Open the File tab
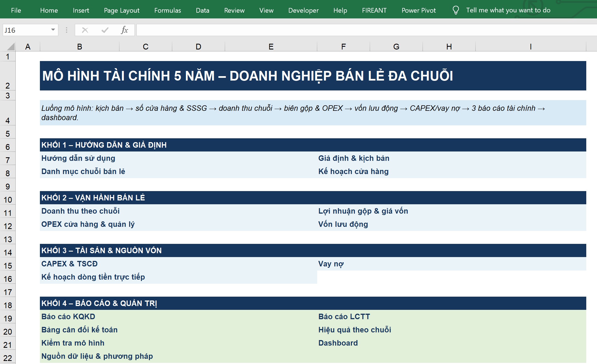Image resolution: width=597 pixels, height=364 pixels. coord(16,10)
